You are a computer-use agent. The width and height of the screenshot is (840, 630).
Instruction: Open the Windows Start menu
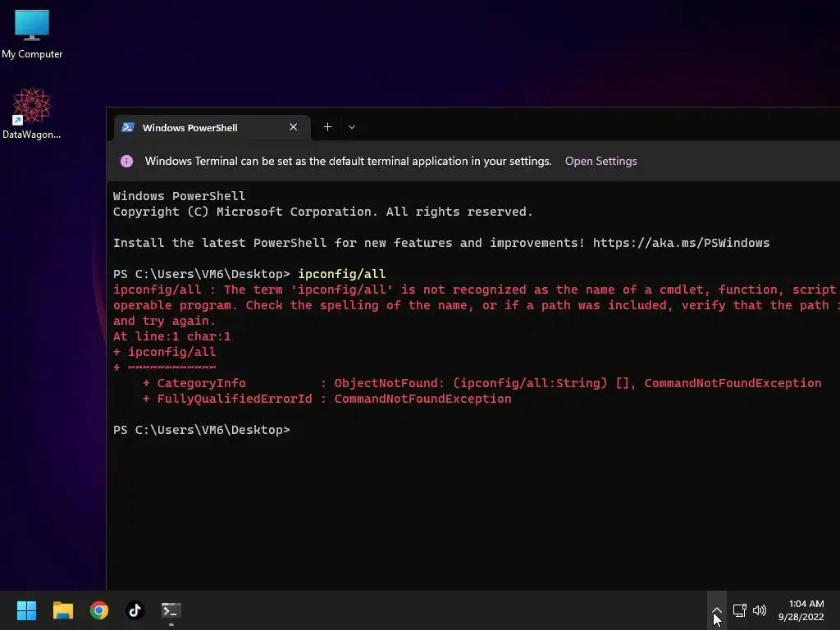[x=26, y=610]
